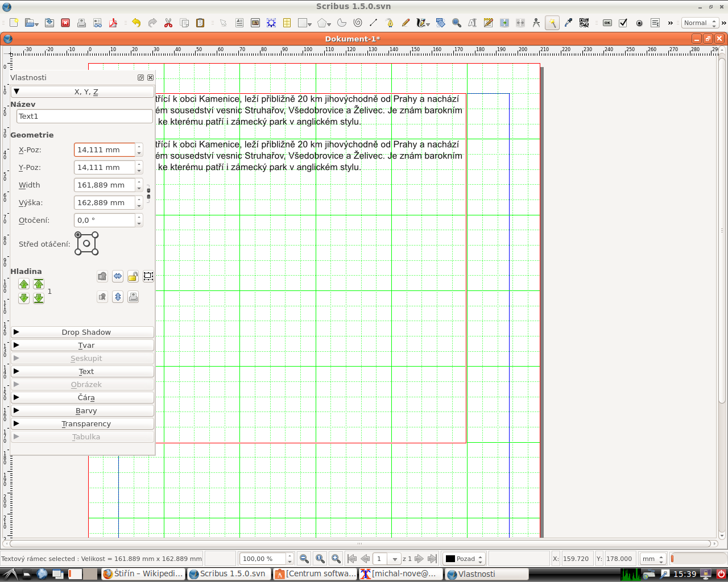Select the Insert Table tool
The height and width of the screenshot is (582, 728).
click(x=287, y=23)
